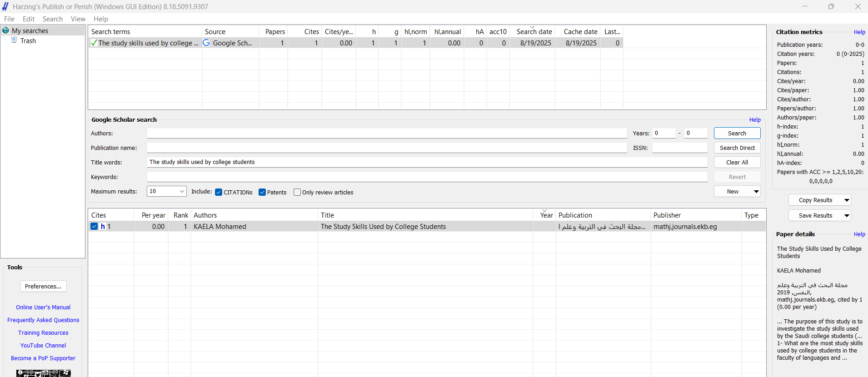Image resolution: width=868 pixels, height=377 pixels.
Task: Sort results by Rank column header
Action: [180, 215]
